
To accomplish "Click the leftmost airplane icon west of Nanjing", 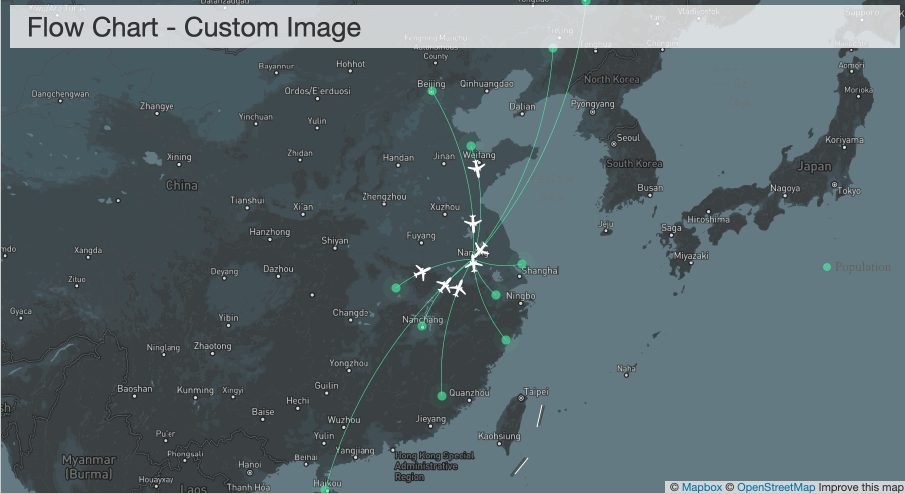I will tap(421, 272).
